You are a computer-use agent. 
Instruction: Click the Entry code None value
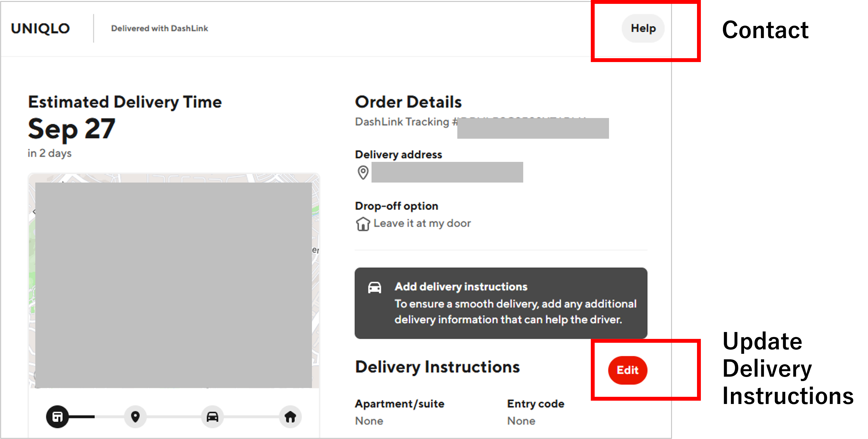521,421
